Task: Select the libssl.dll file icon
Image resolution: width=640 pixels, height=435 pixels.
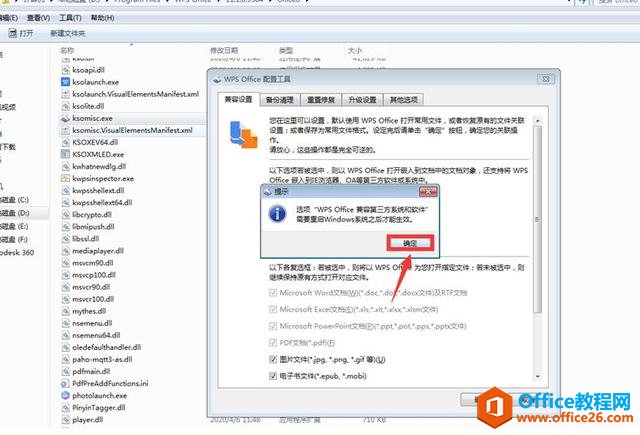Action: 65,239
